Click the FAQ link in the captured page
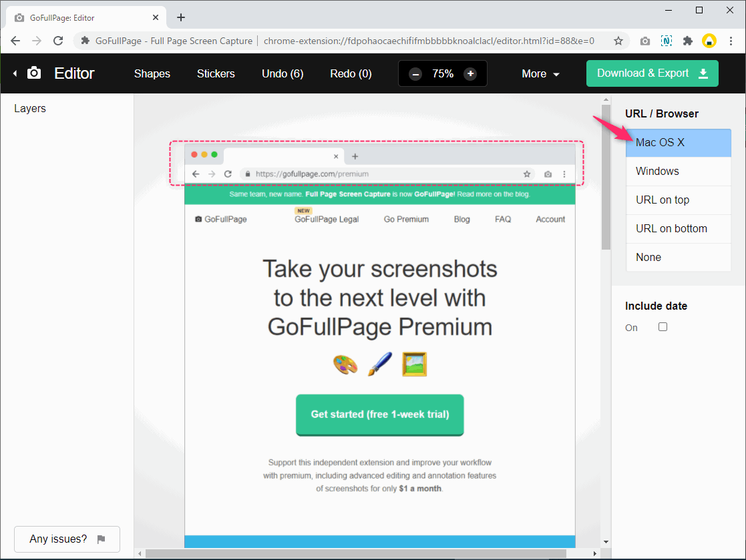Screen dimensions: 746x560 (503, 219)
